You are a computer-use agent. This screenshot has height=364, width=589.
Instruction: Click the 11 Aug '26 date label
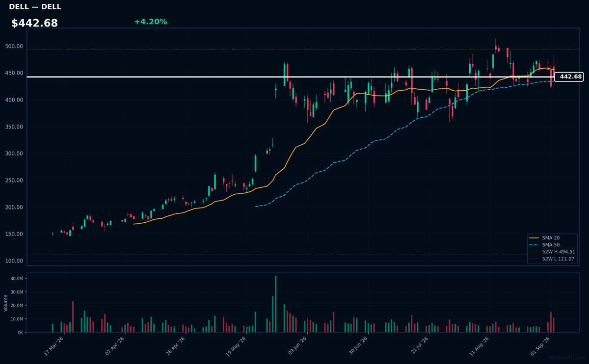tap(480, 346)
